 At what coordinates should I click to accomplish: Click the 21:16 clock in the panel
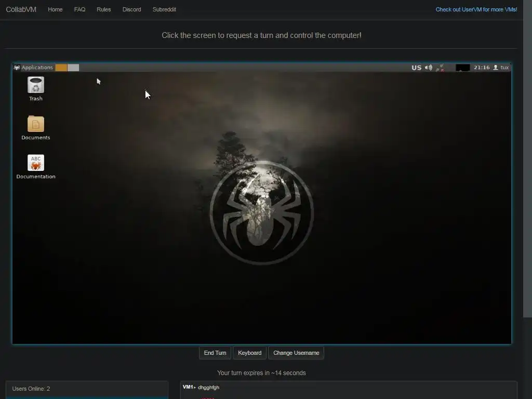(x=482, y=68)
